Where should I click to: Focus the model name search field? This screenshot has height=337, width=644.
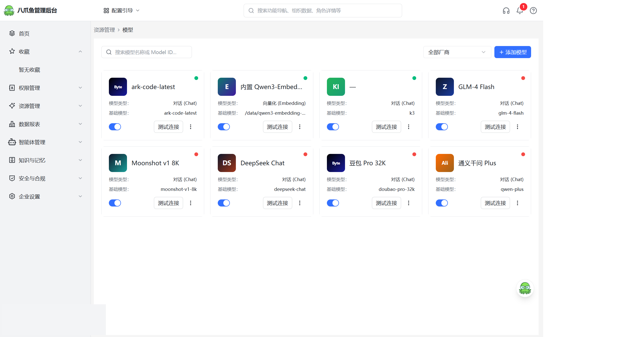[x=147, y=52]
